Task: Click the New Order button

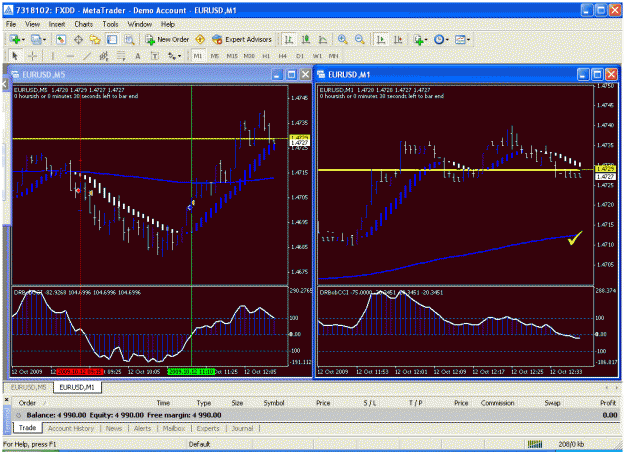Action: click(x=167, y=39)
